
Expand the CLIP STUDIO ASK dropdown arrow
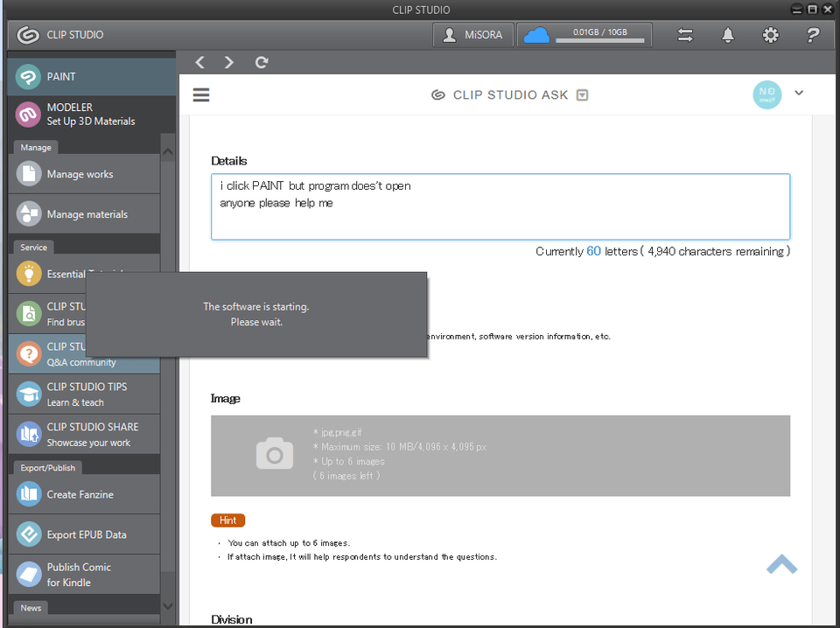(583, 94)
